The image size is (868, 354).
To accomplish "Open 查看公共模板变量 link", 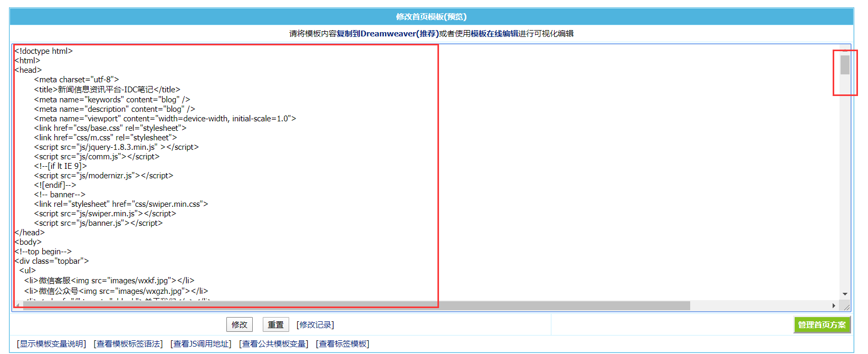I will point(274,344).
